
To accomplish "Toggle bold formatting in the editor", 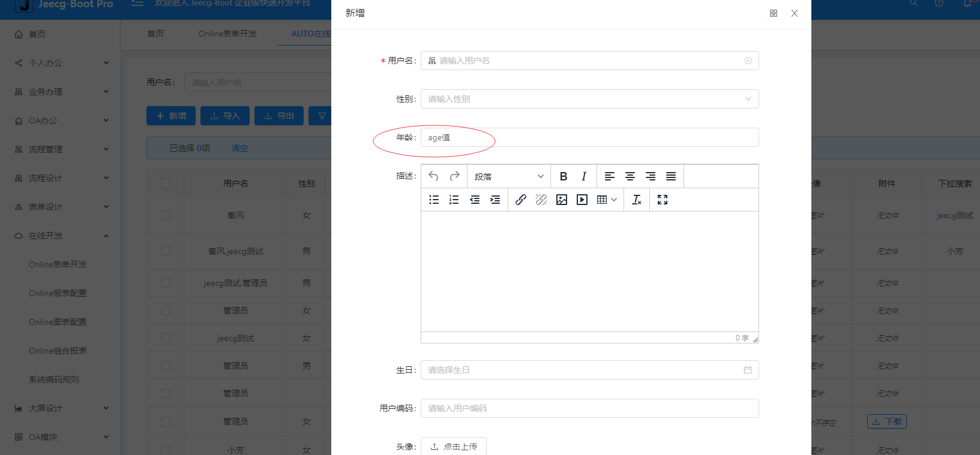I will pos(564,176).
